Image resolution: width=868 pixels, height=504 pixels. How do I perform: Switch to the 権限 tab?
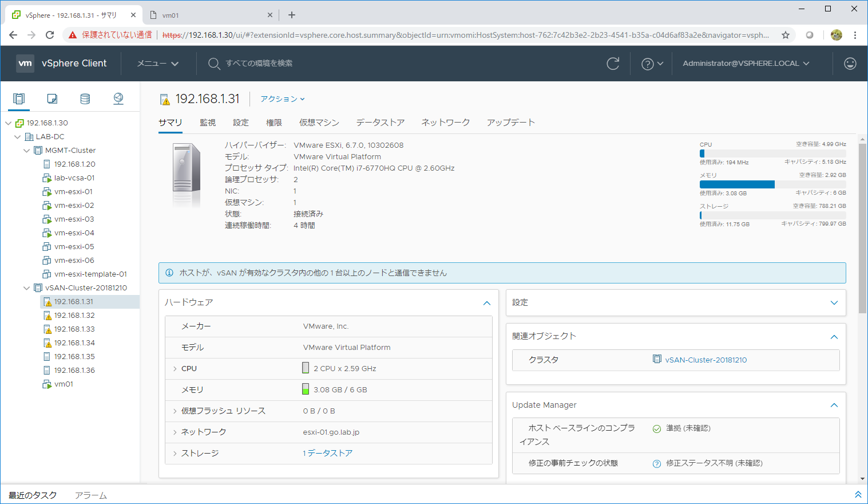click(x=274, y=123)
